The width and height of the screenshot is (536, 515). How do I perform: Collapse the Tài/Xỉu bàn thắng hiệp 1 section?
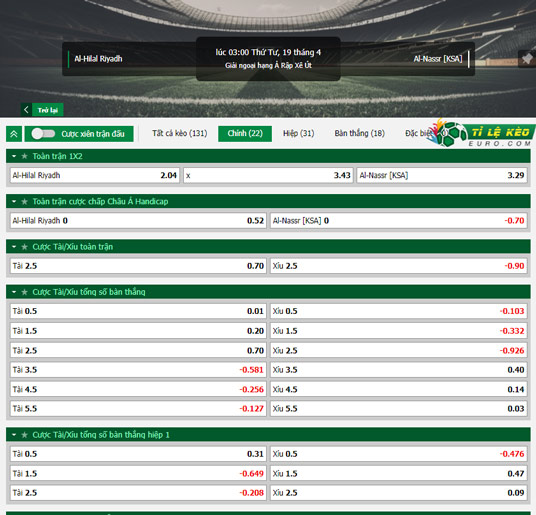(14, 435)
